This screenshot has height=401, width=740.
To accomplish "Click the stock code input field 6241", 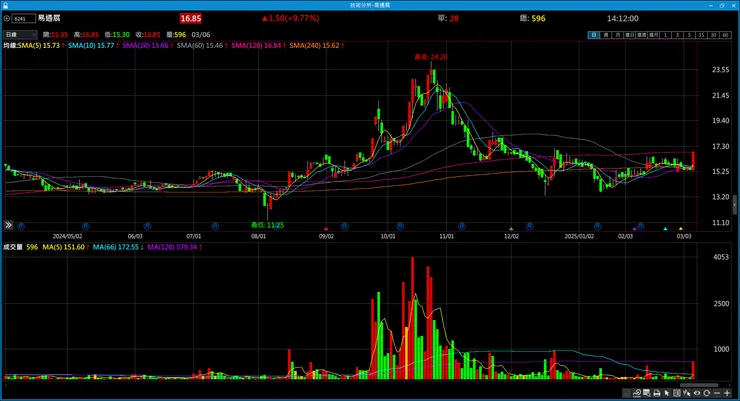I will click(24, 18).
